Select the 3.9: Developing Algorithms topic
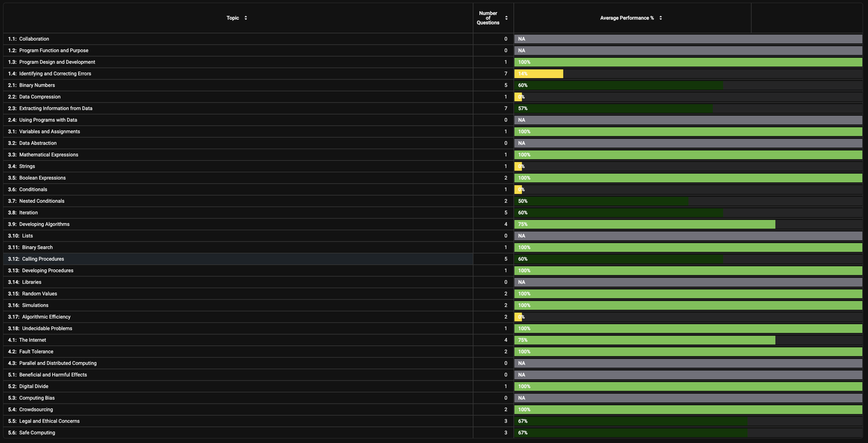This screenshot has width=868, height=443. (39, 223)
